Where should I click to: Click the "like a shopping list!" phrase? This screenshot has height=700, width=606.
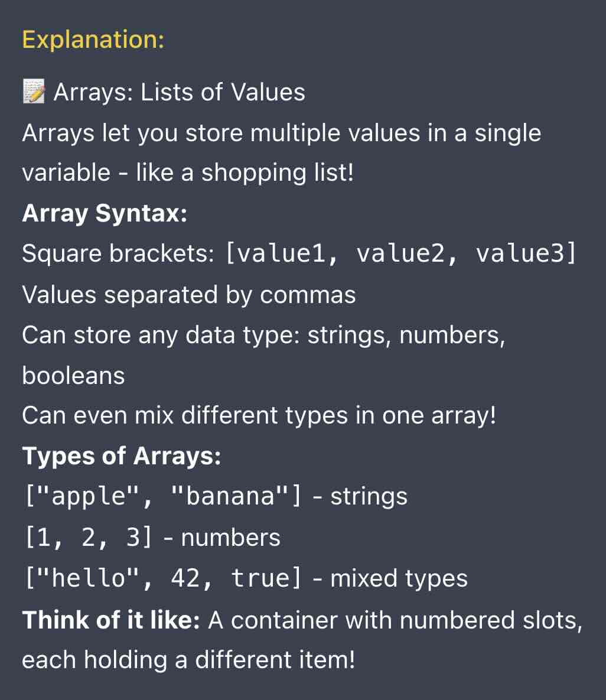tap(245, 172)
